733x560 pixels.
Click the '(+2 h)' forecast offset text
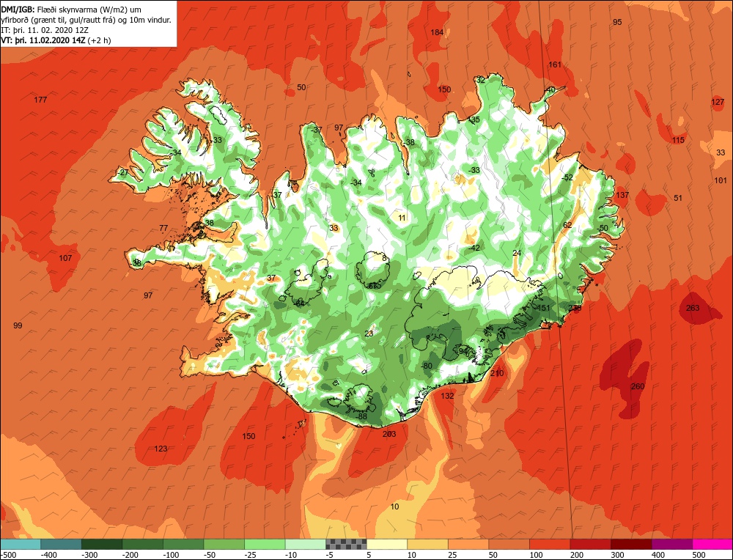tap(99, 40)
